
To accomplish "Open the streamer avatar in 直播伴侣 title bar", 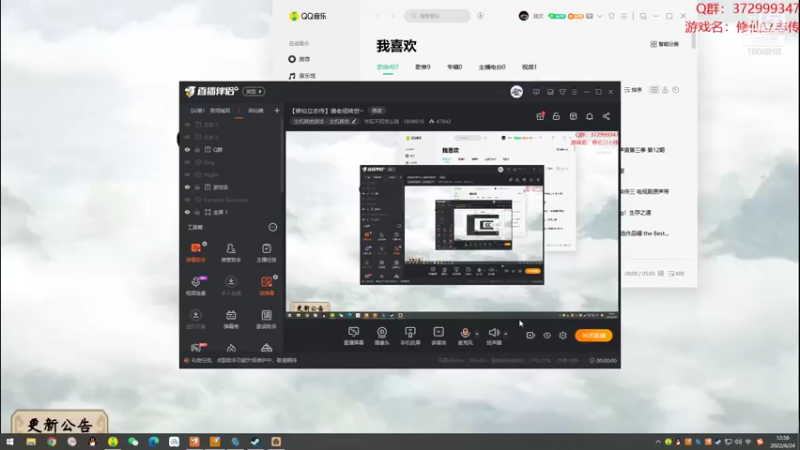I will click(516, 92).
